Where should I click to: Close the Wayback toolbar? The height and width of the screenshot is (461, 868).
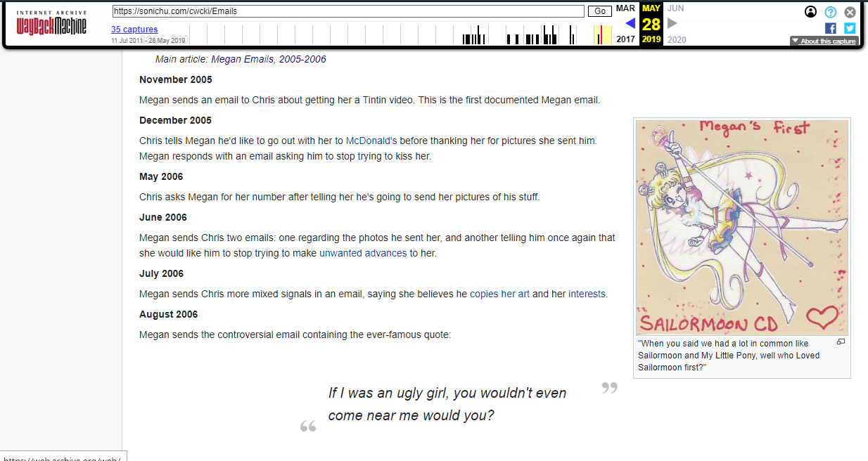click(x=850, y=12)
